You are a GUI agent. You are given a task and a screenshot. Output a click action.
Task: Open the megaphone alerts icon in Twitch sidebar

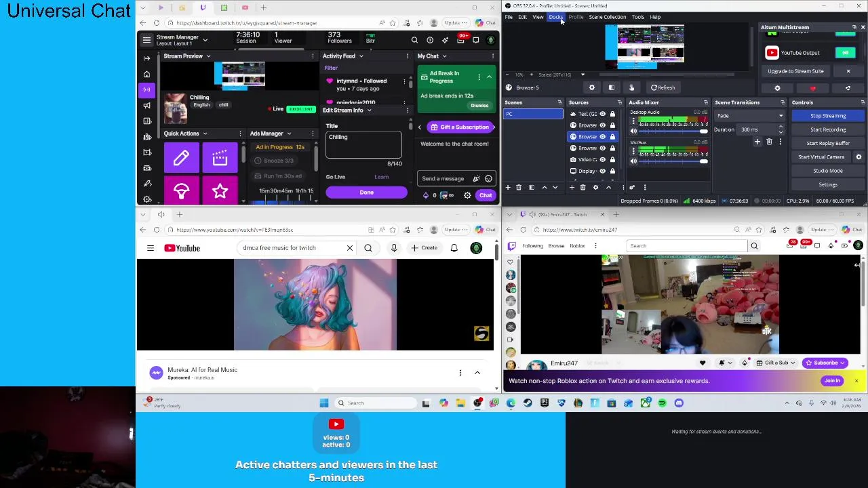146,105
